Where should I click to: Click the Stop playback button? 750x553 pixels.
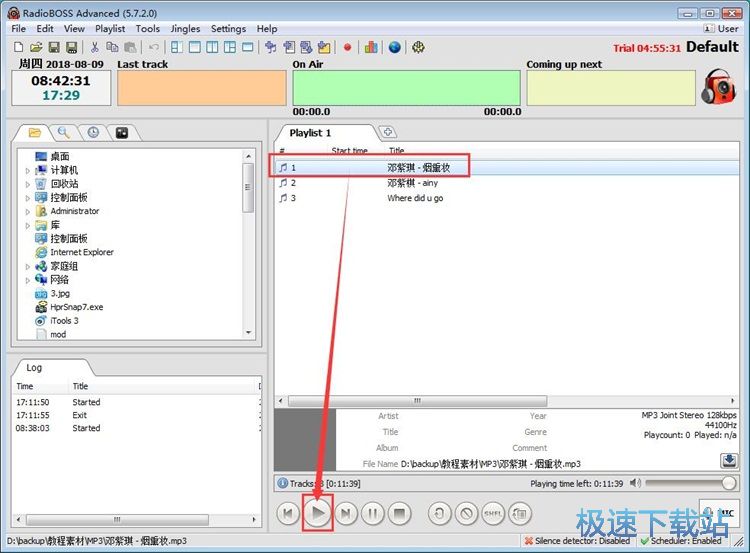(400, 514)
